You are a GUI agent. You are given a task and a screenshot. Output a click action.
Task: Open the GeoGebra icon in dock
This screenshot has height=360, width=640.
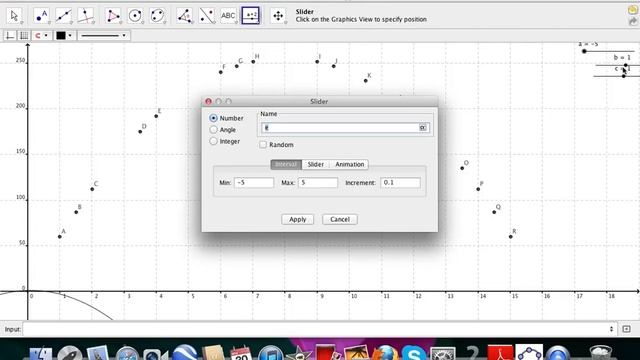[x=529, y=353]
